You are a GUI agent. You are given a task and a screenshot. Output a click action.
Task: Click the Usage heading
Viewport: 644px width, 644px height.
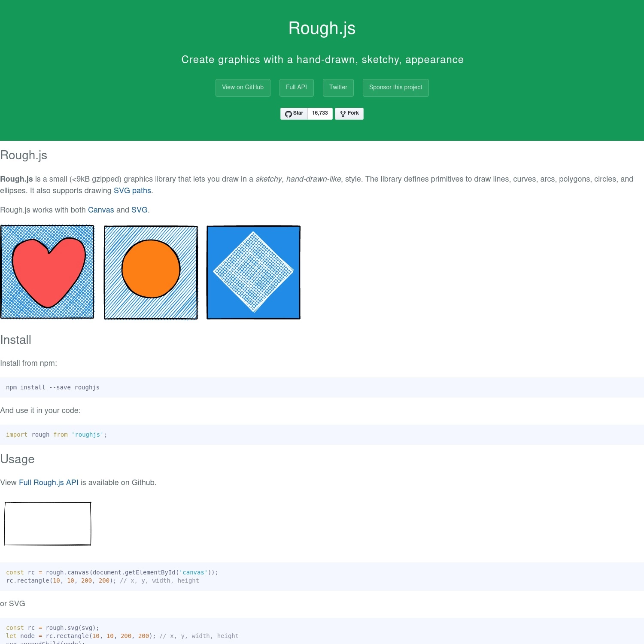[x=17, y=459]
